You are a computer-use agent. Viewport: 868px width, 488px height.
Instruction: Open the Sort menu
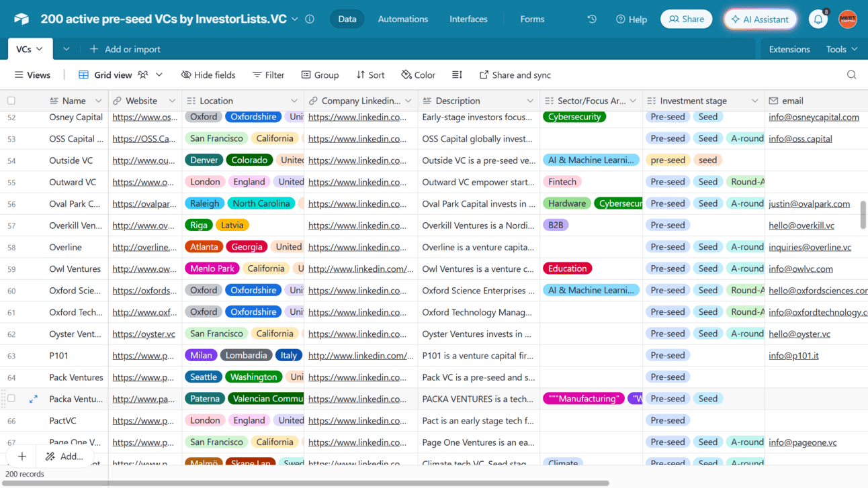click(370, 75)
